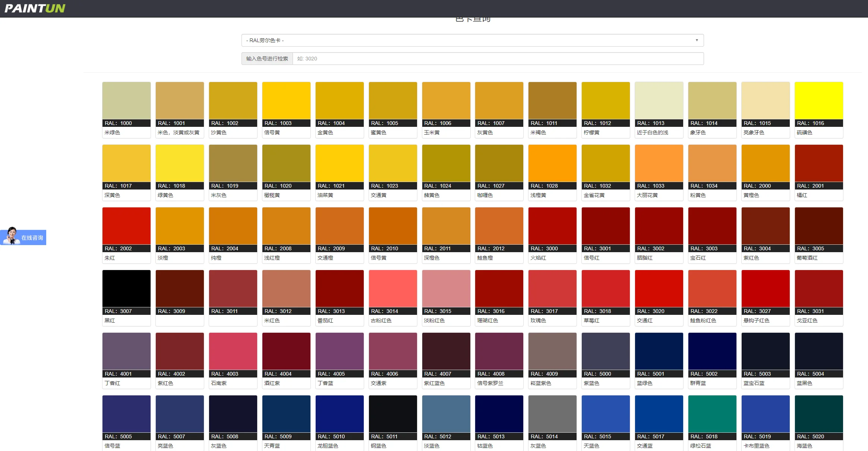Image resolution: width=868 pixels, height=451 pixels.
Task: Pick the RAL 3020 traffic red swatch
Action: tap(659, 289)
